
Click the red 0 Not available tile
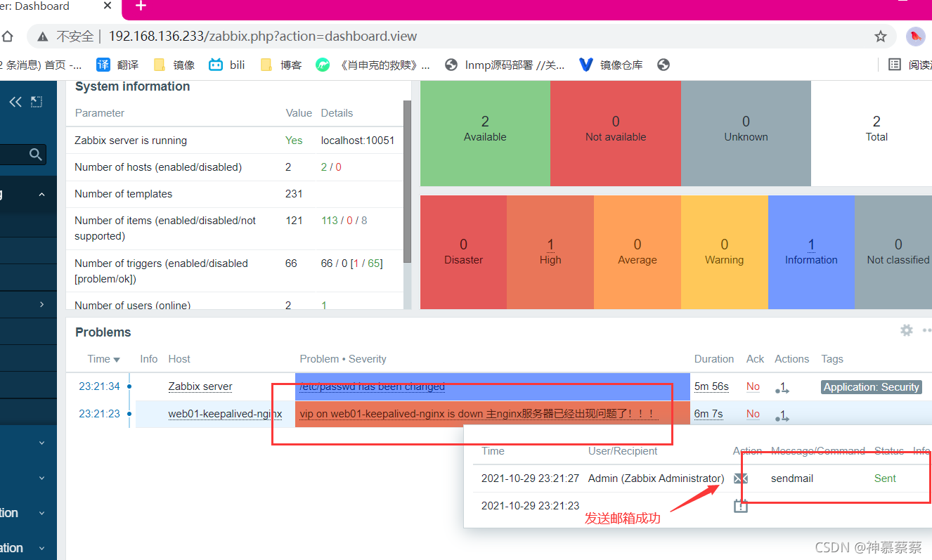(616, 133)
